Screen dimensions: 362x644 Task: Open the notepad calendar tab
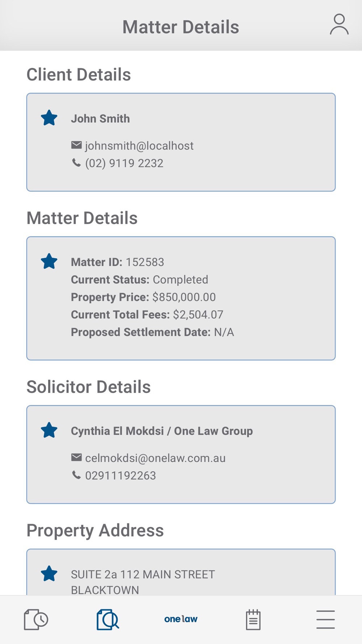[253, 619]
